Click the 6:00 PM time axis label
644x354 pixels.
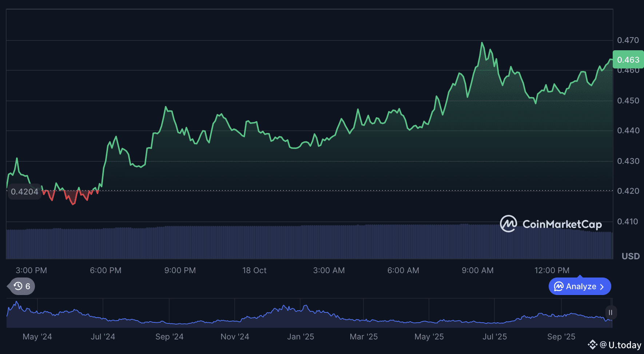click(106, 271)
